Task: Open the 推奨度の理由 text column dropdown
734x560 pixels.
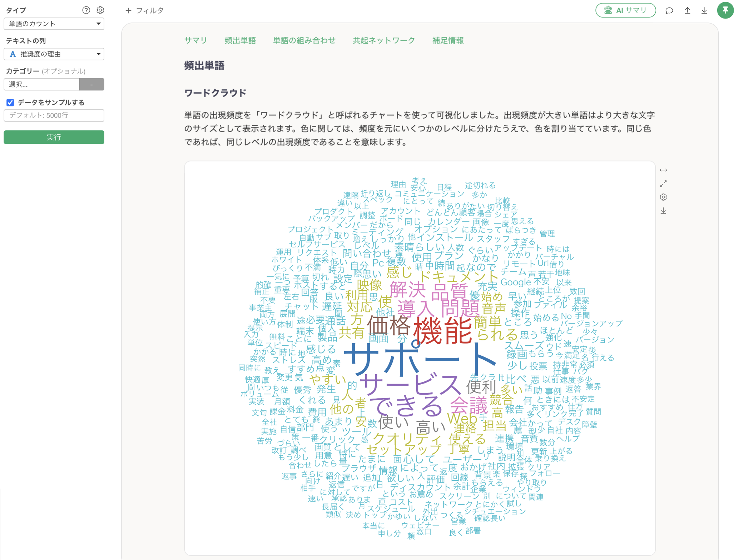Action: pyautogui.click(x=54, y=54)
